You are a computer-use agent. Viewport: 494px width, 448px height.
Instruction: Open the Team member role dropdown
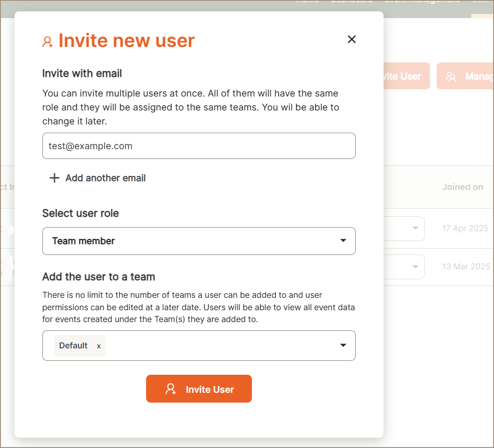[199, 241]
